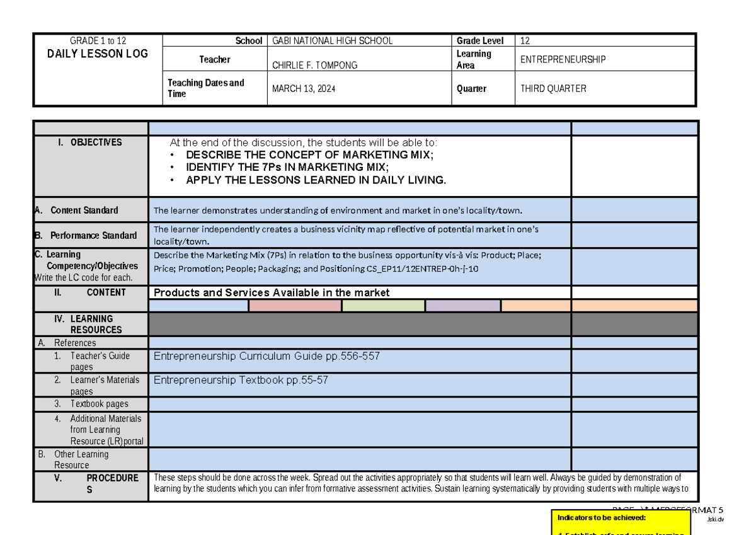Select the Quarter label

pyautogui.click(x=471, y=89)
